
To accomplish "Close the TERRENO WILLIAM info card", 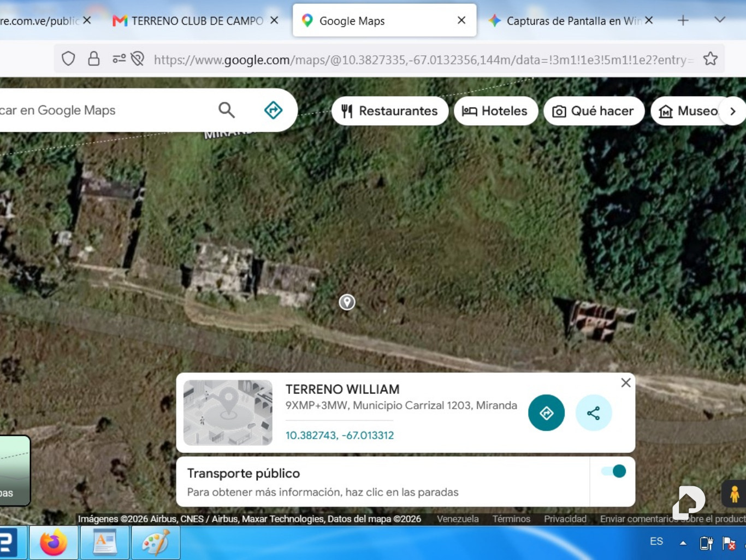I will [x=626, y=382].
